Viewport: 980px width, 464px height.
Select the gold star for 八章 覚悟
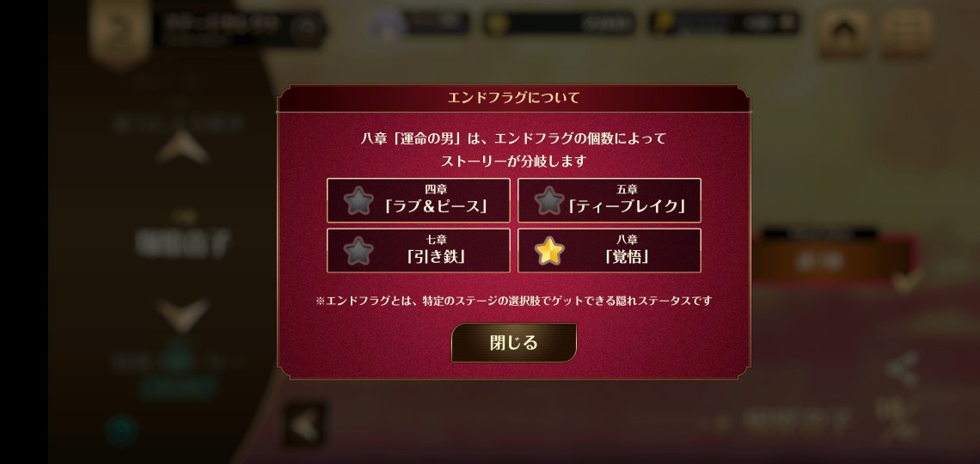(x=549, y=251)
